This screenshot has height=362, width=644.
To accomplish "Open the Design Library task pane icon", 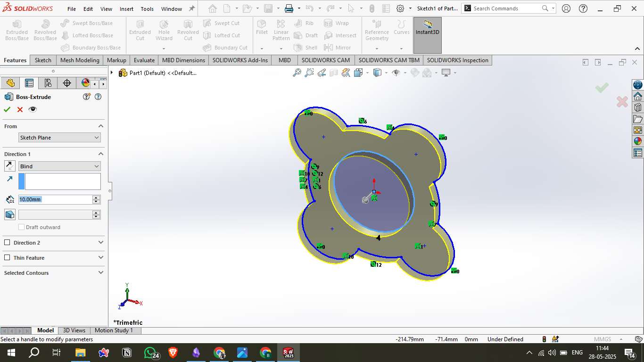I will 638,107.
